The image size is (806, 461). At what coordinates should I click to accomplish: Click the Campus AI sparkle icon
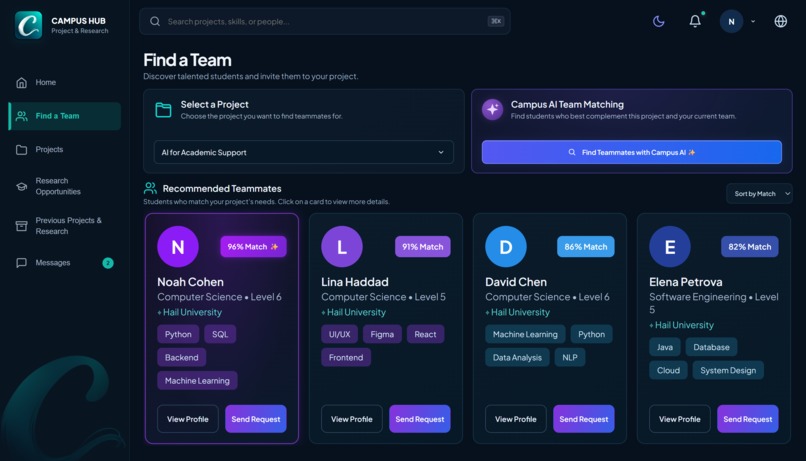[492, 109]
